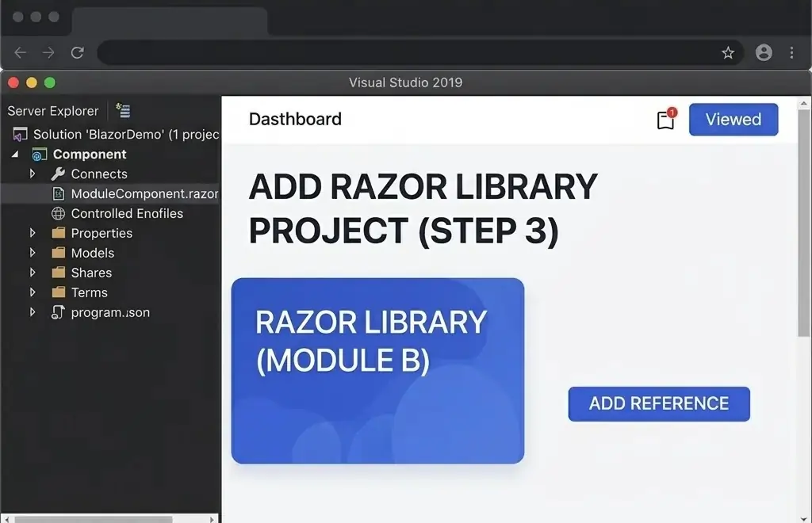Screen dimensions: 812x523
Task: Expand the Connects node
Action: (33, 174)
